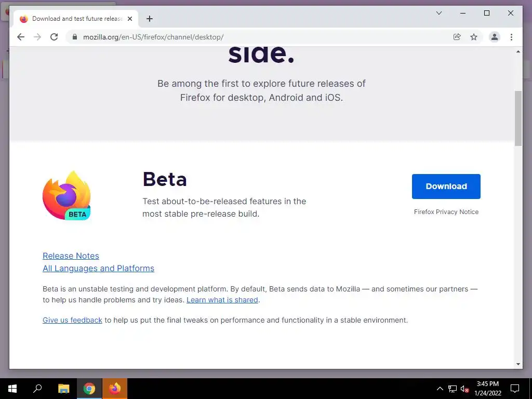The image size is (532, 399).
Task: Click the scrollbar up arrow
Action: (x=518, y=51)
